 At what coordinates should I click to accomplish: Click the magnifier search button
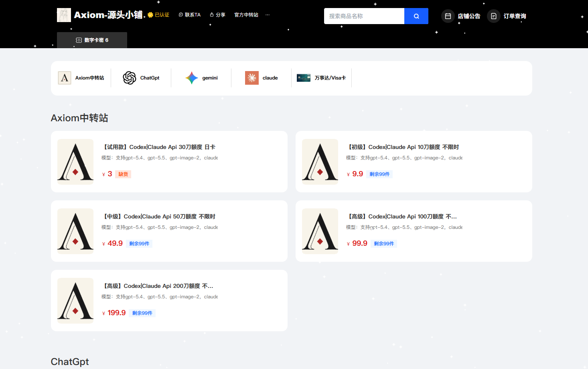(x=416, y=16)
